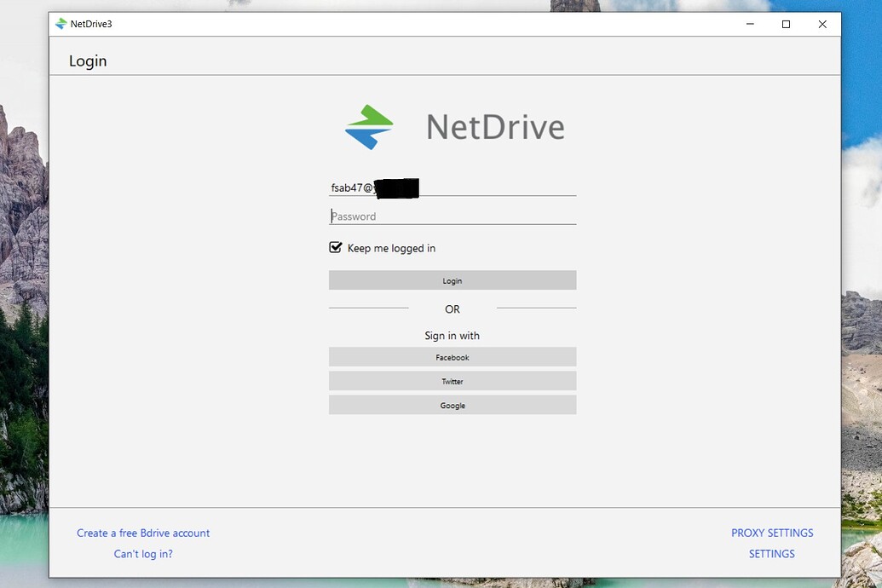The image size is (882, 588).
Task: Click the Sign in with label
Action: pos(453,336)
